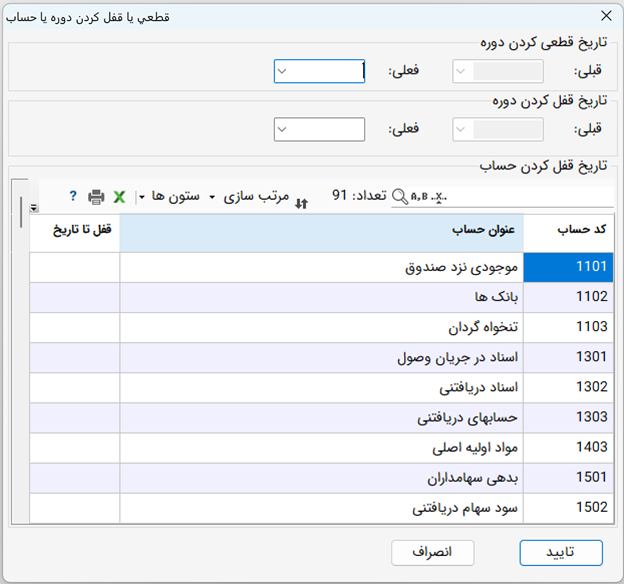Select account code 1302 cell
The image size is (624, 584).
click(x=568, y=388)
